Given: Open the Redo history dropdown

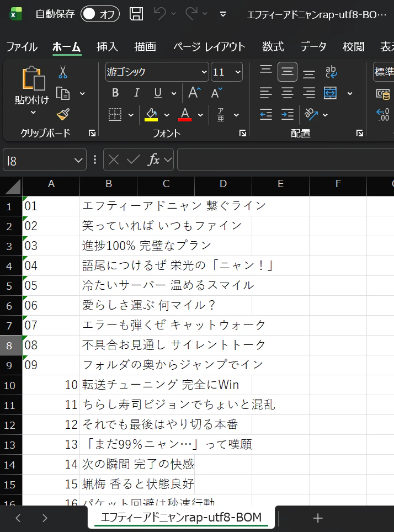Looking at the screenshot, I should [205, 14].
